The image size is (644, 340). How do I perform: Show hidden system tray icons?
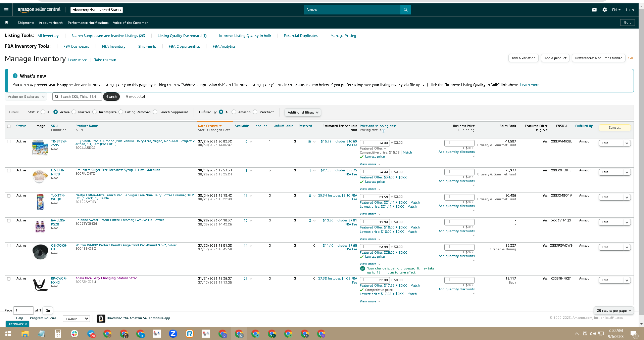(x=577, y=334)
